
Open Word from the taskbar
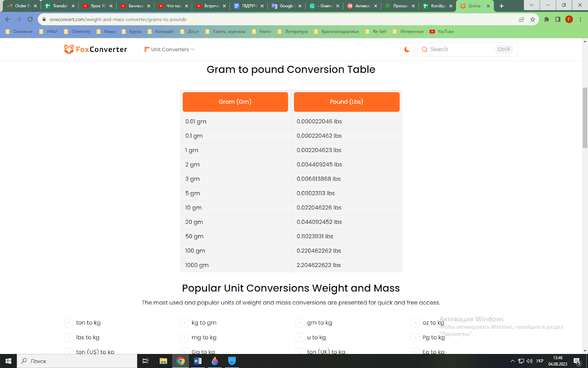tap(198, 361)
